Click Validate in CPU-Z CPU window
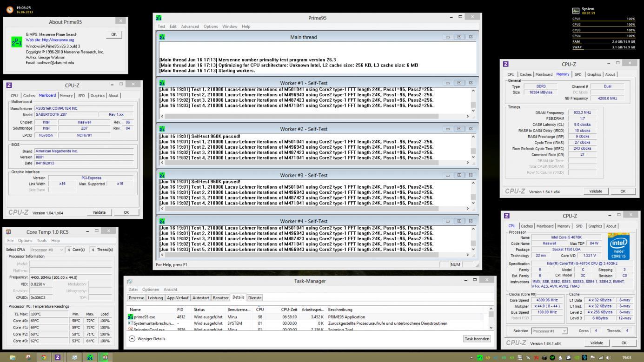This screenshot has height=362, width=644. (597, 343)
